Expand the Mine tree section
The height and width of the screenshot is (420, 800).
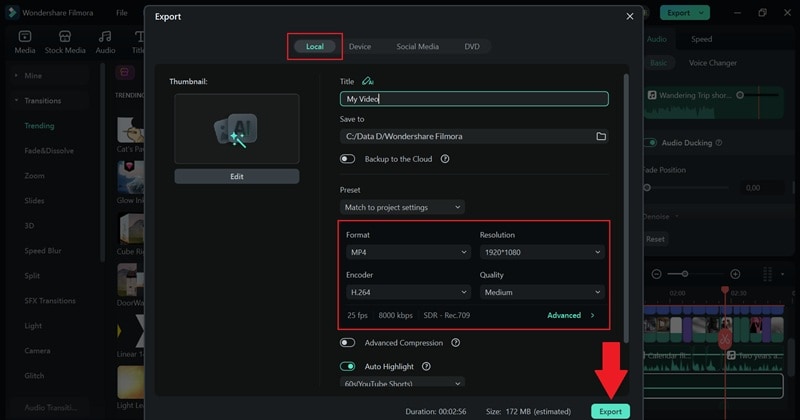[16, 76]
